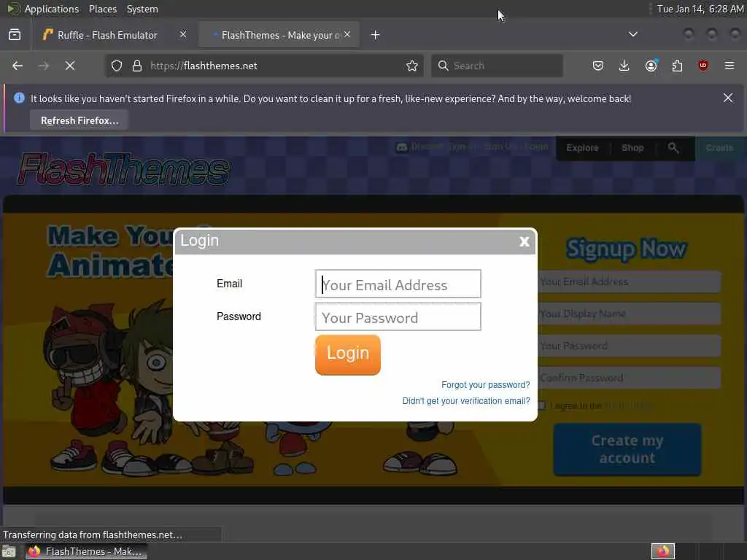Open the shield tracking protection icon
The width and height of the screenshot is (747, 560).
117,66
